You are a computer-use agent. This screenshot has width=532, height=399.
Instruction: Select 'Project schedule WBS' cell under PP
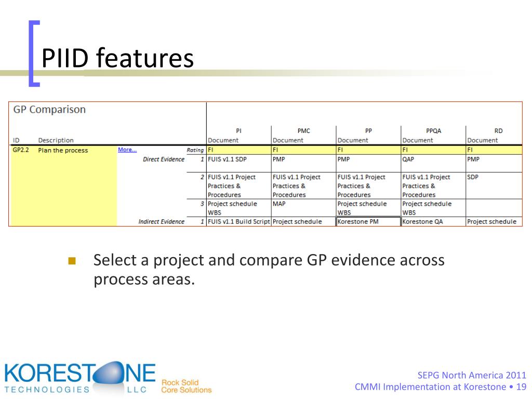(x=368, y=208)
